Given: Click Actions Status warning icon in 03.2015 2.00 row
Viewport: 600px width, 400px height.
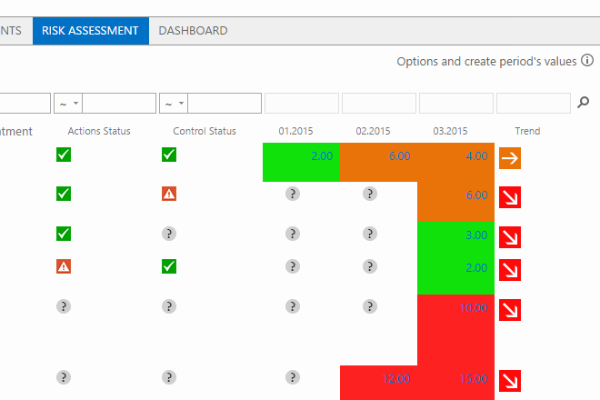Looking at the screenshot, I should point(64,266).
